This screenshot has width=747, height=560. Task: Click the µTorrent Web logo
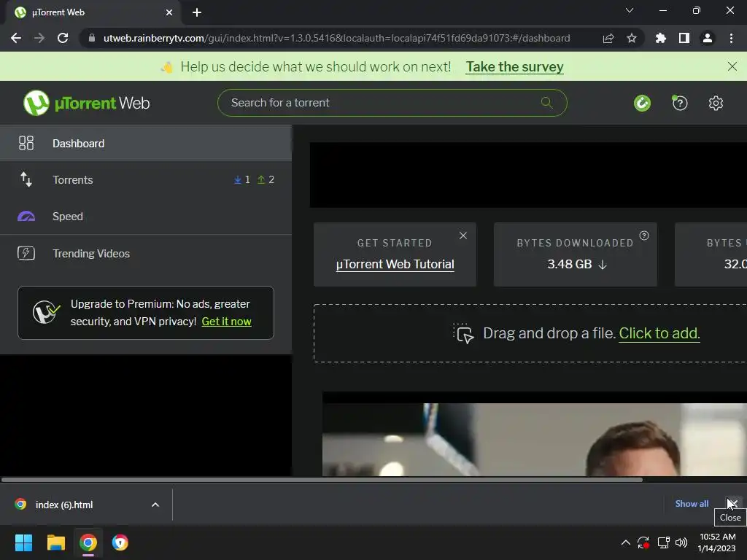(86, 103)
